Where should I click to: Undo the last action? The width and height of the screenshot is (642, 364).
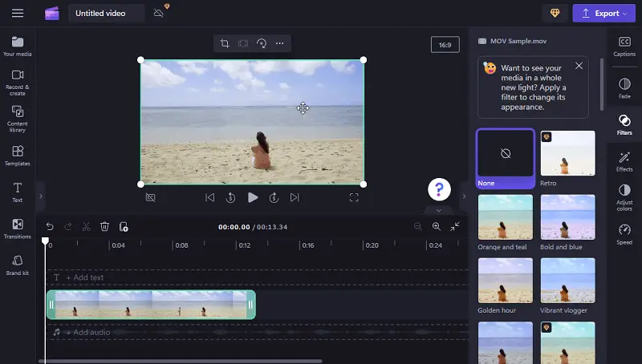[50, 227]
